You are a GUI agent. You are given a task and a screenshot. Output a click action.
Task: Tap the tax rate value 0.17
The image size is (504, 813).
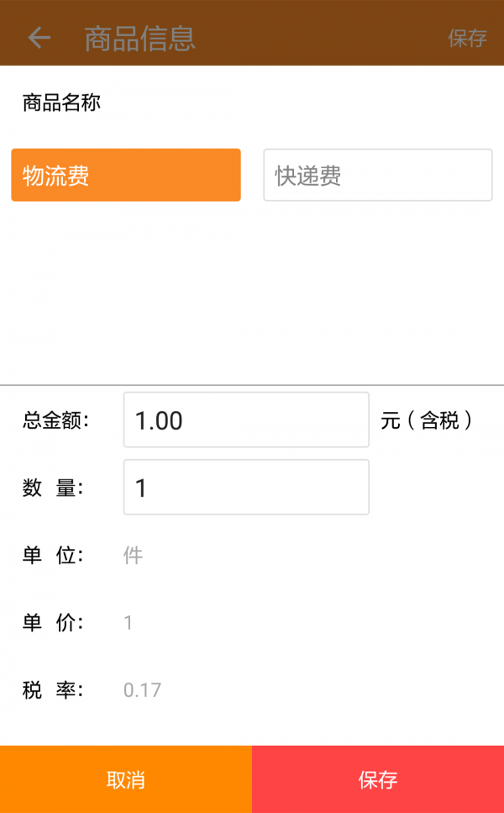[142, 690]
